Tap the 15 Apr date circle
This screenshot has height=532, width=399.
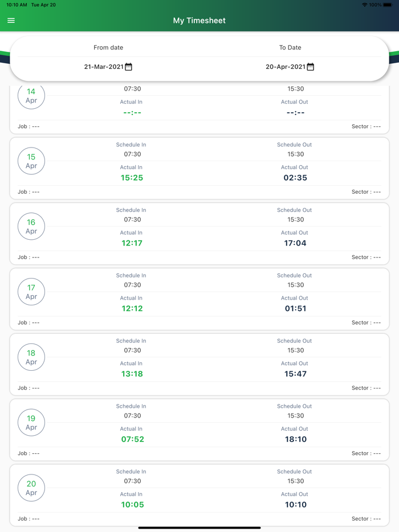point(31,161)
